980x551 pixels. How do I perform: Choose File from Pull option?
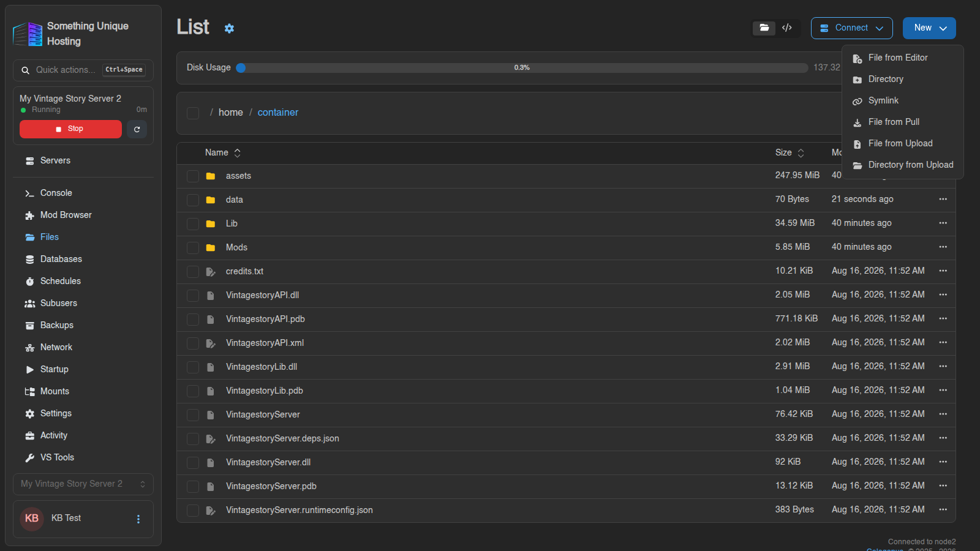pyautogui.click(x=903, y=122)
